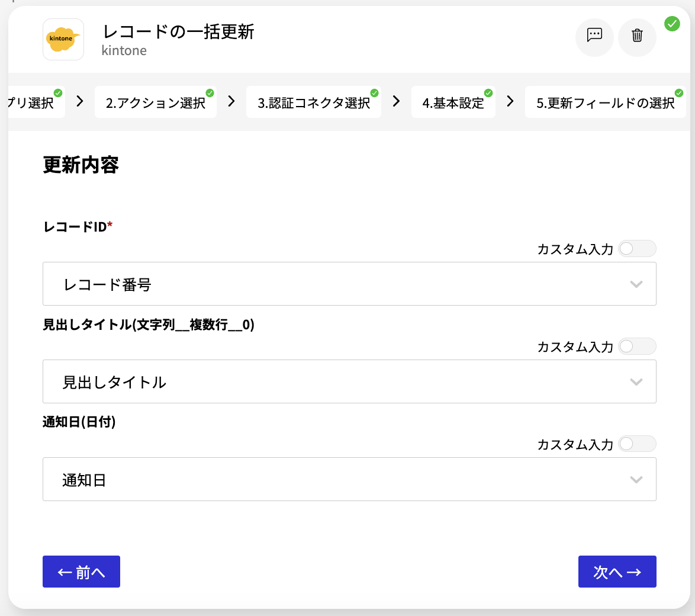
Task: Click the trash delete icon
Action: (637, 37)
